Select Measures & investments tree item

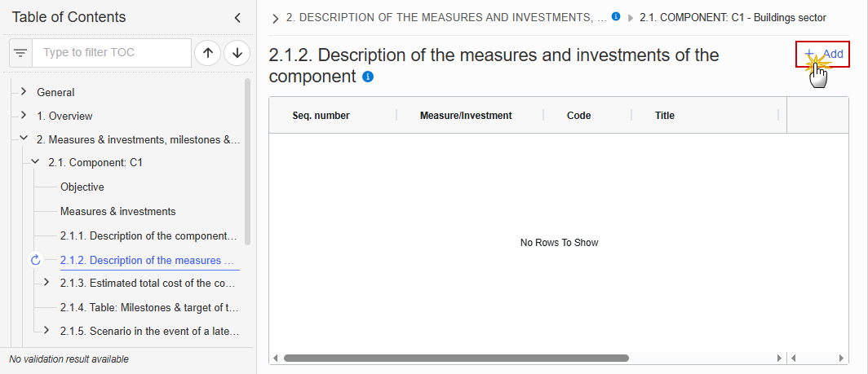(118, 211)
